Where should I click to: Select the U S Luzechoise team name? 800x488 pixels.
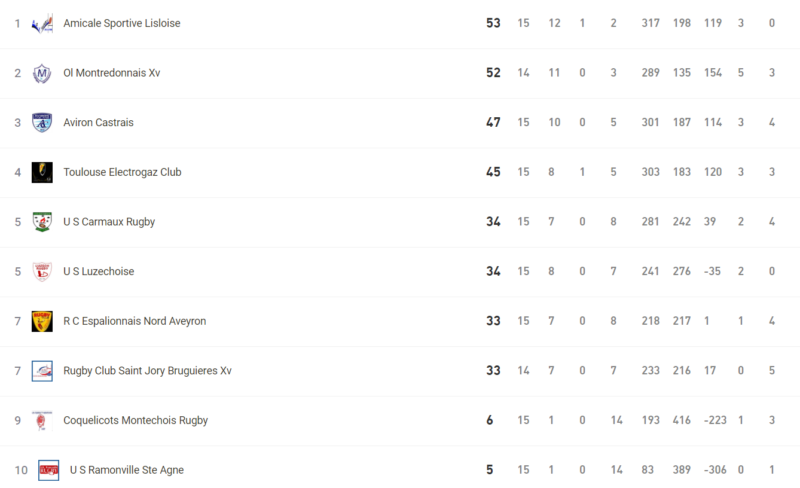(x=98, y=272)
